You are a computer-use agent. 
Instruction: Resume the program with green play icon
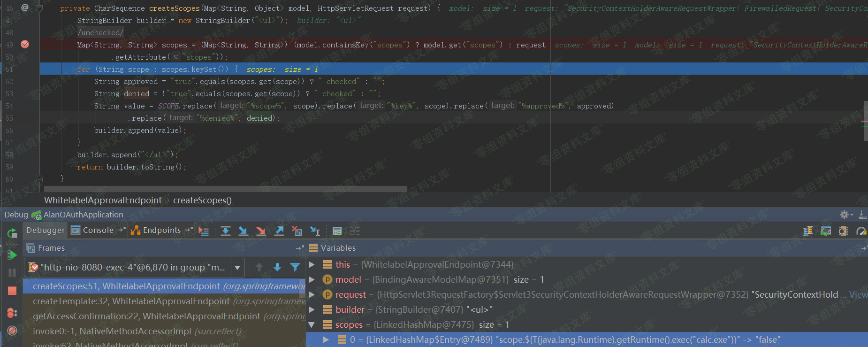[12, 255]
